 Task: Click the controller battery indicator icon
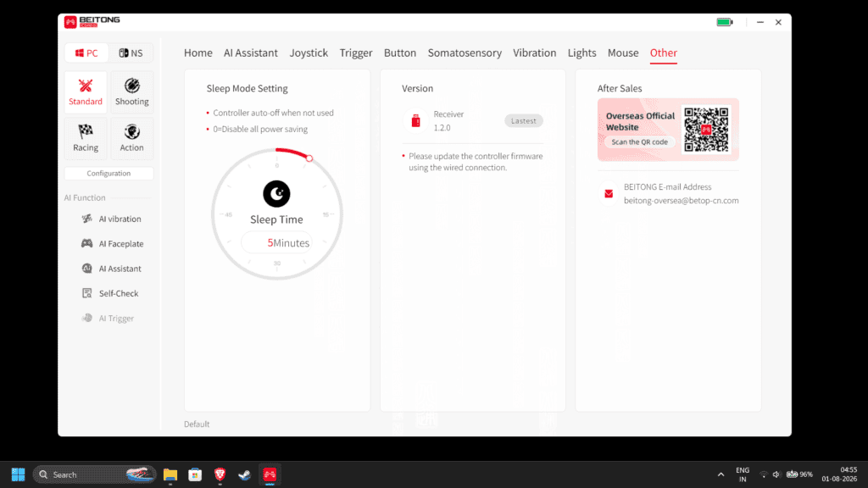pos(725,22)
